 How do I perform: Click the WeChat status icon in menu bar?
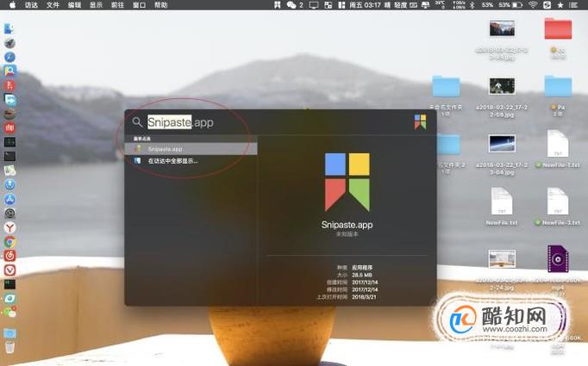(291, 5)
